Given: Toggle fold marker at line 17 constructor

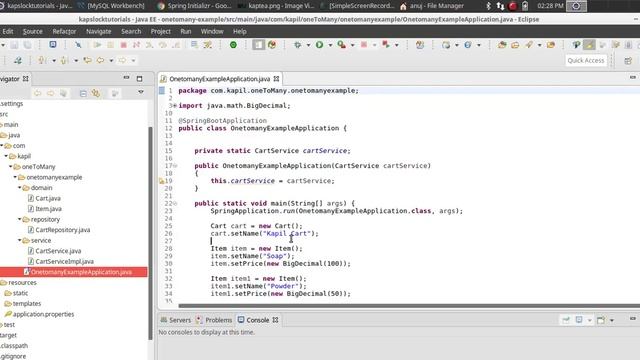Looking at the screenshot, I should tap(175, 165).
